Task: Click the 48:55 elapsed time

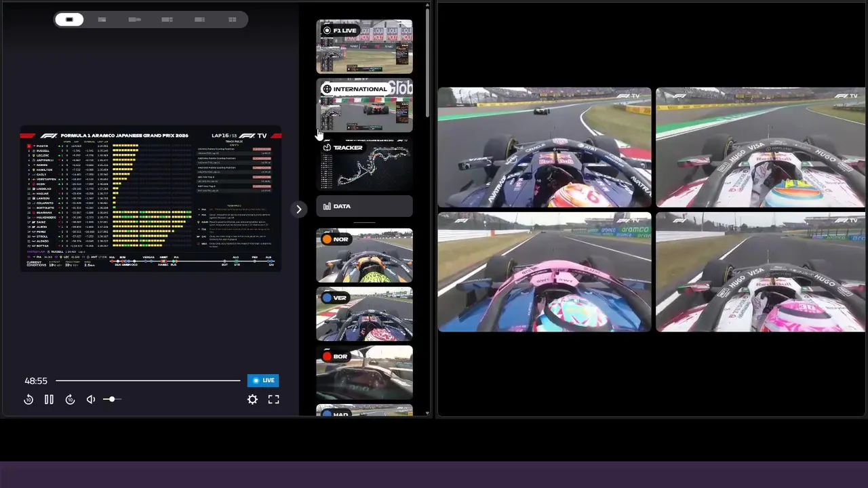Action: coord(36,381)
